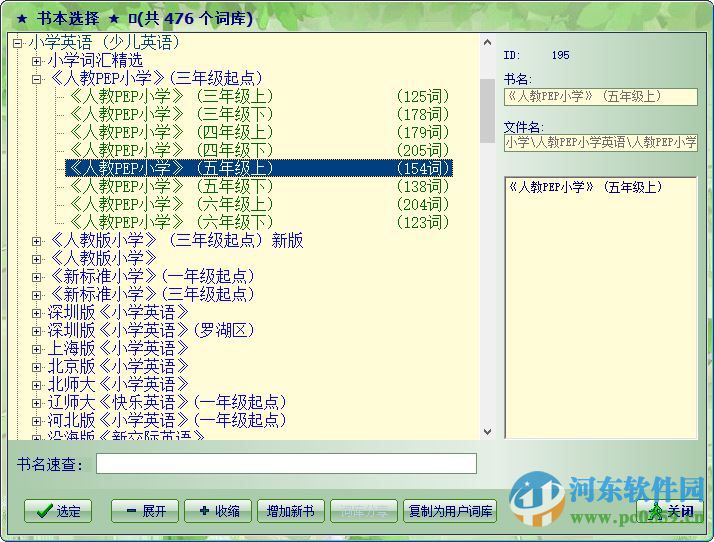Select 《人教PEP小学》(五年级下) book
This screenshot has width=714, height=542.
259,186
